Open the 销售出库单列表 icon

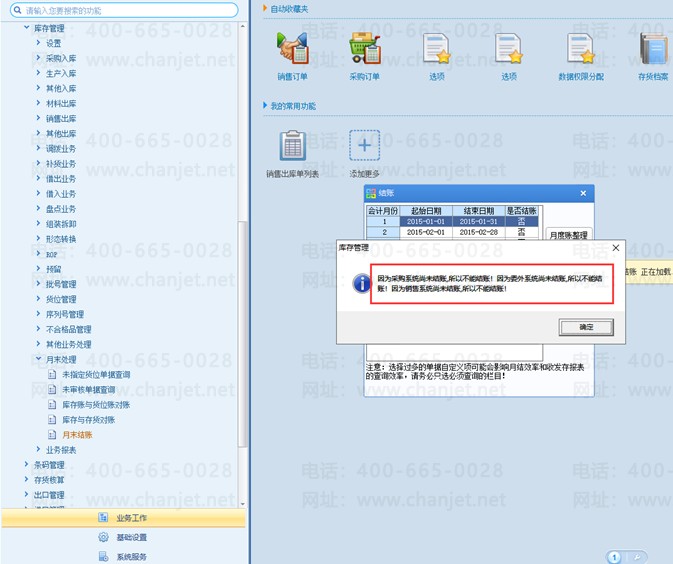(292, 146)
